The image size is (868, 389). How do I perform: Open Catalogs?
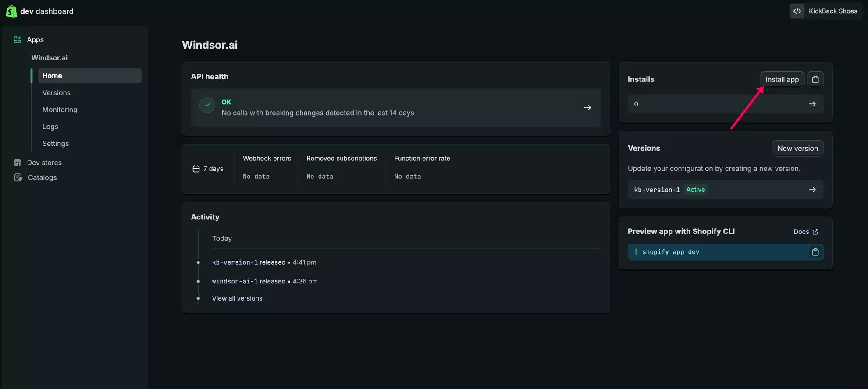(42, 178)
